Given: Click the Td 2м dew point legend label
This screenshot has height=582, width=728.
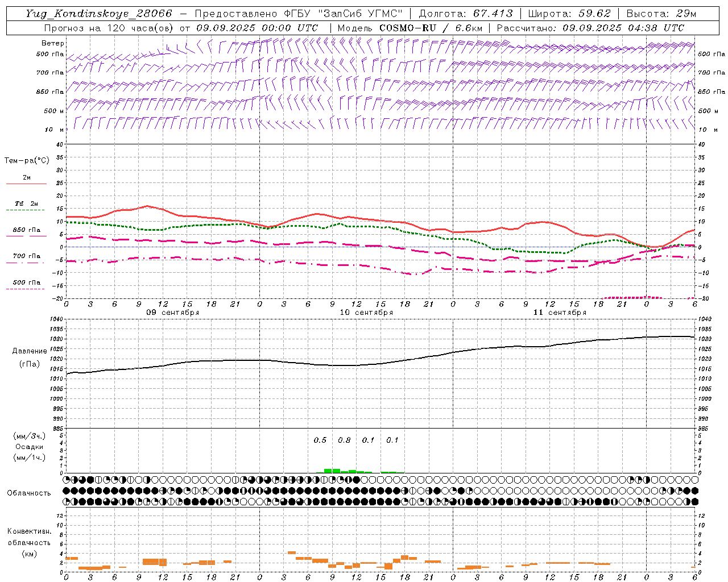Looking at the screenshot, I should click(26, 203).
